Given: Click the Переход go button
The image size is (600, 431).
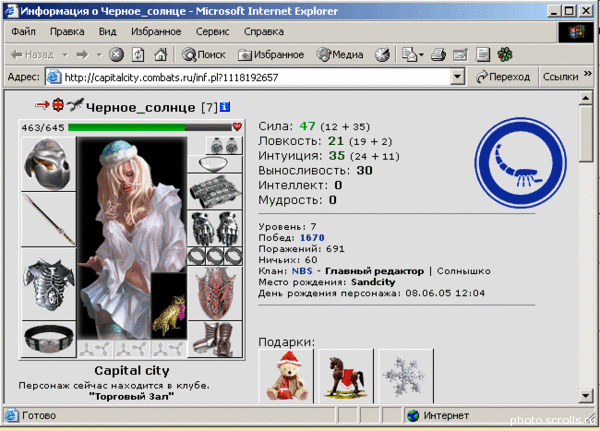Looking at the screenshot, I should [502, 77].
